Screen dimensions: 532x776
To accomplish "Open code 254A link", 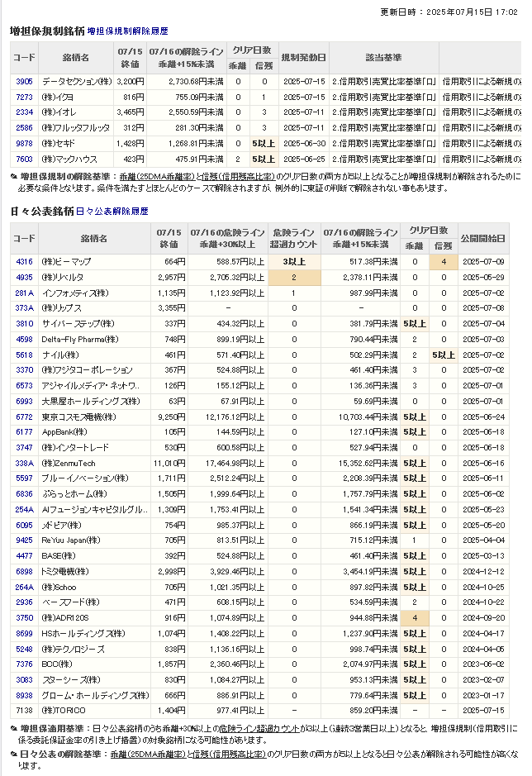I will pyautogui.click(x=24, y=509).
